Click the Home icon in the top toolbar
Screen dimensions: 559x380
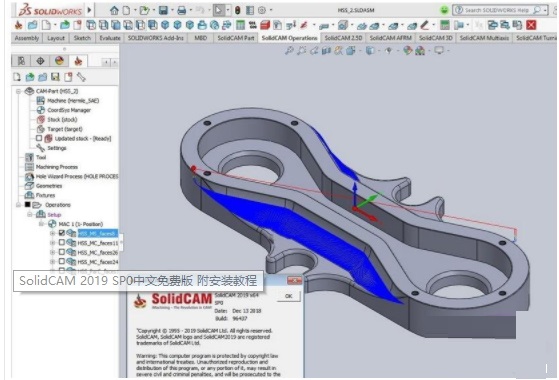point(114,10)
